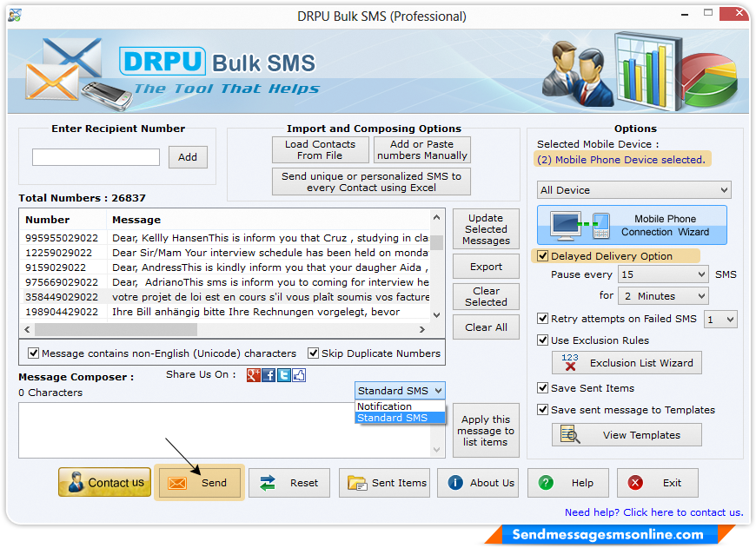Select the row with number 12259029022
756x548 pixels.
225,253
